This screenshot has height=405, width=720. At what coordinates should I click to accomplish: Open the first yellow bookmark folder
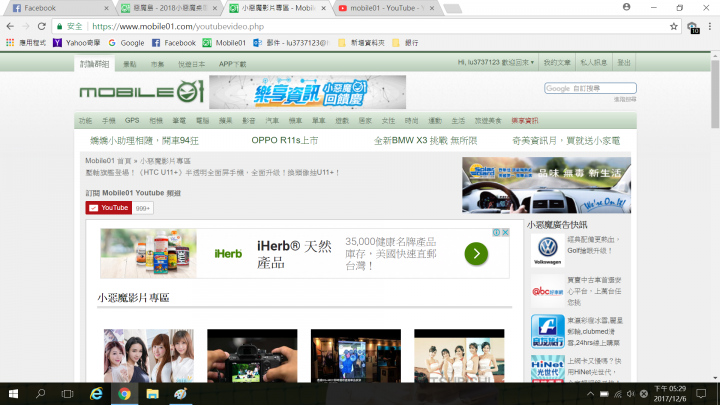coord(361,43)
